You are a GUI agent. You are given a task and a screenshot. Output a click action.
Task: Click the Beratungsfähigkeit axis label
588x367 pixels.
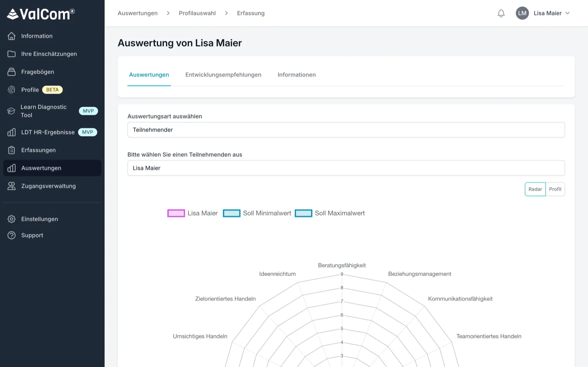tap(342, 265)
